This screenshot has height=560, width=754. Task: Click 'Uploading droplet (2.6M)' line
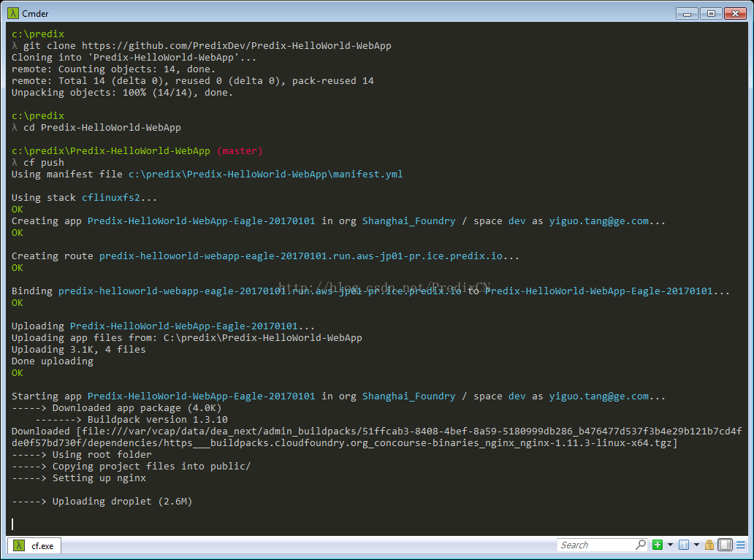(x=102, y=502)
